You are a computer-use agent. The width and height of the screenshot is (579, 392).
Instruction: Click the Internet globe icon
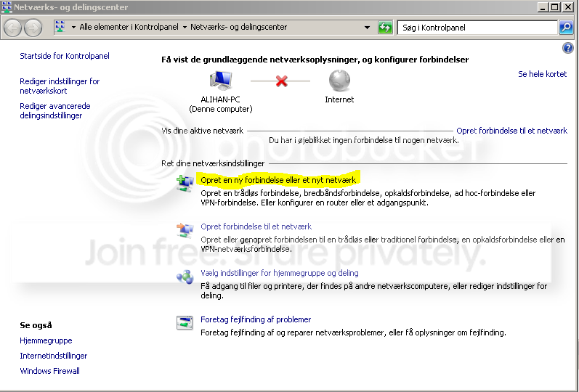click(339, 81)
